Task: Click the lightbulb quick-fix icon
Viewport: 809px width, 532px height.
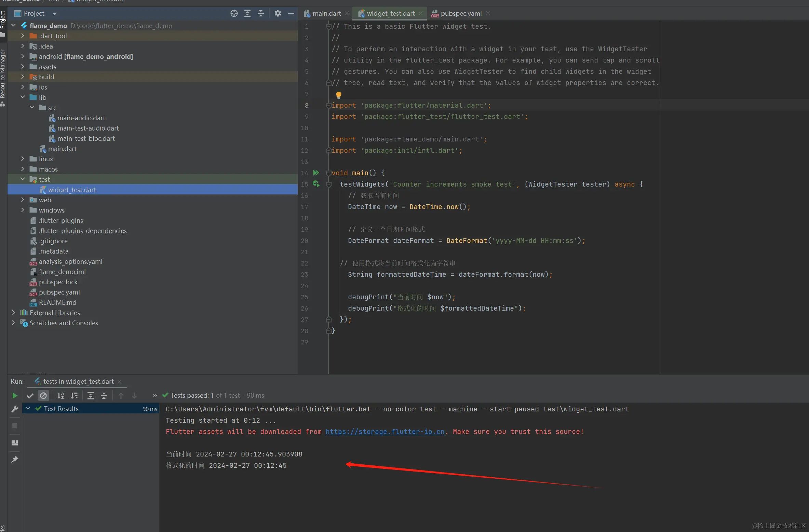Action: tap(338, 95)
